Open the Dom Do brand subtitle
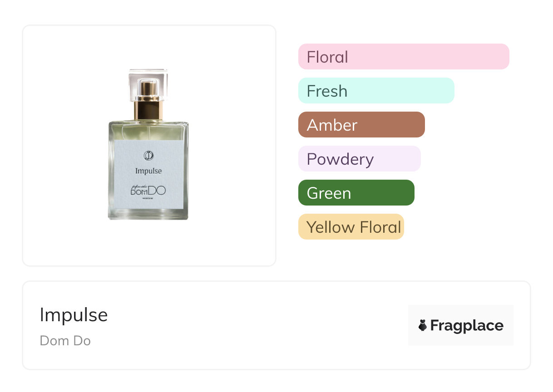 [x=65, y=340]
